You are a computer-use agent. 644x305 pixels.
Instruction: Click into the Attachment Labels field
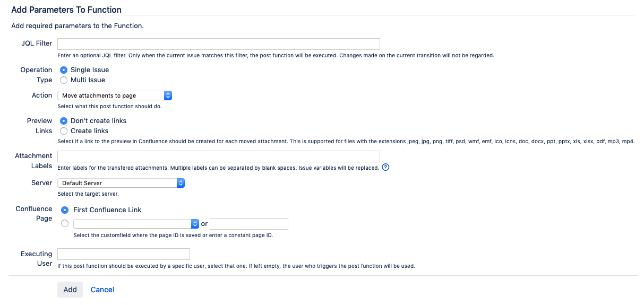(x=218, y=156)
